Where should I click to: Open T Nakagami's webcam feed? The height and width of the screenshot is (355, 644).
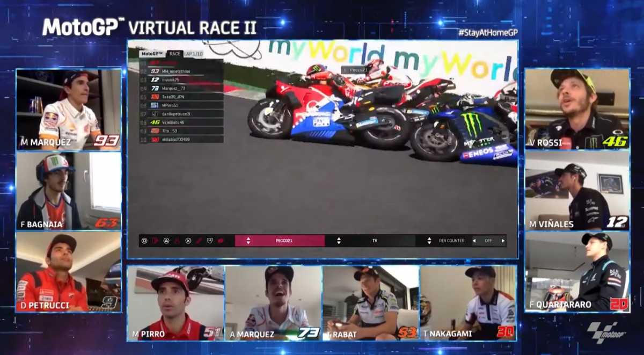click(468, 303)
